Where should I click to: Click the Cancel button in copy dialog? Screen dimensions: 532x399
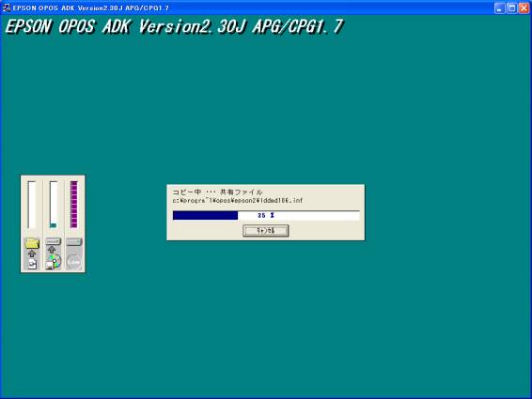[266, 231]
